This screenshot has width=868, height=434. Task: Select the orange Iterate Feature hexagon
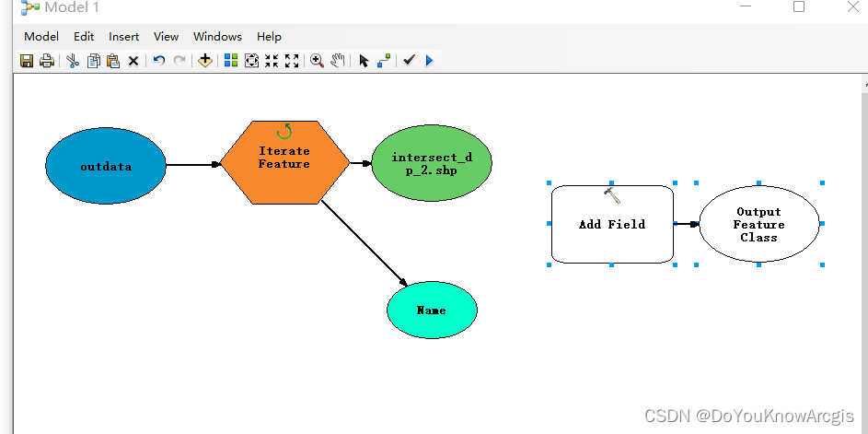[x=284, y=162]
